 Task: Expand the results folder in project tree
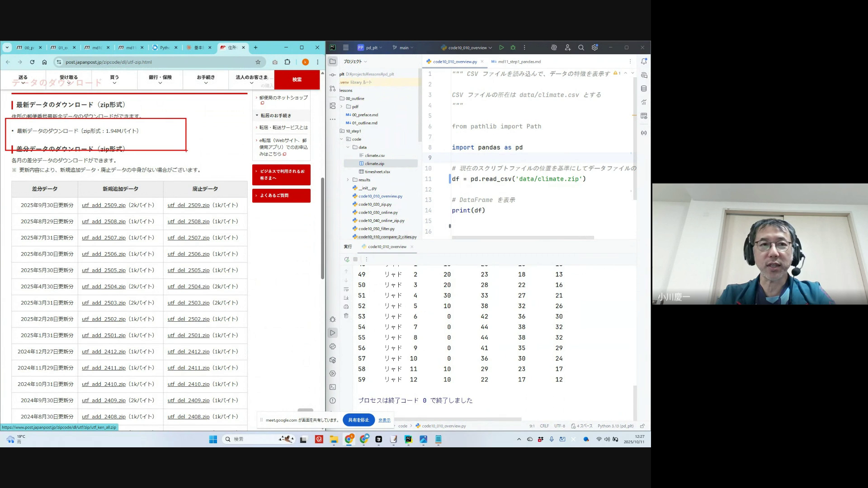(348, 180)
